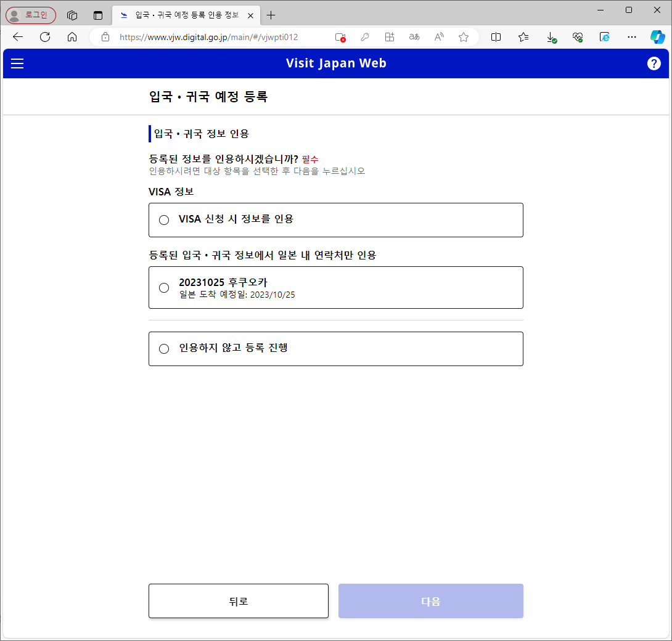Reload the page with the refresh icon

pos(45,37)
